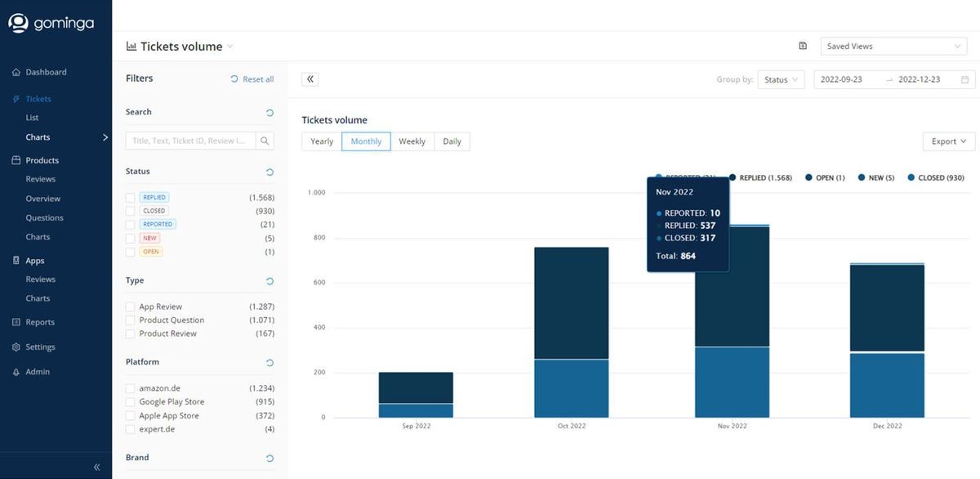Open the calendar icon in date range
Viewport: 980px width, 479px height.
[x=964, y=80]
